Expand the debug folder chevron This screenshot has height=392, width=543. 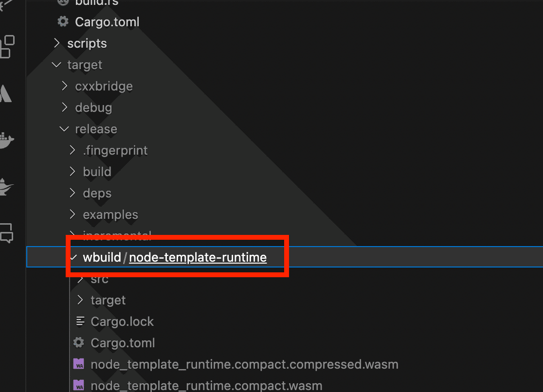(64, 107)
